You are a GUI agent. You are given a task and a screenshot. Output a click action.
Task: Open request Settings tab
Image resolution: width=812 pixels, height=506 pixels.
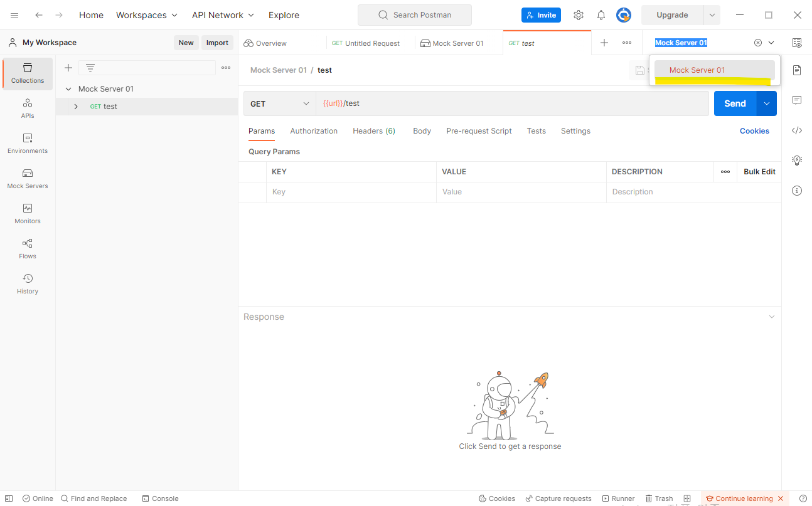pos(575,131)
